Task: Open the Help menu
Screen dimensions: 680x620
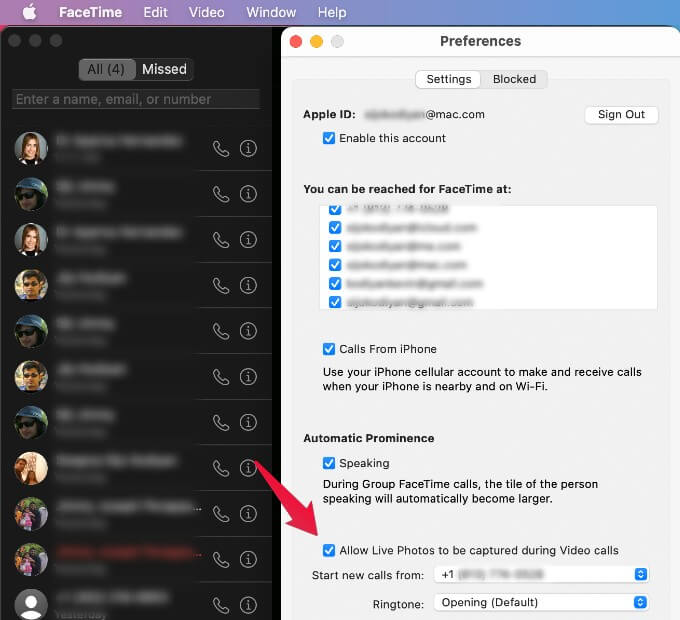Action: point(332,12)
